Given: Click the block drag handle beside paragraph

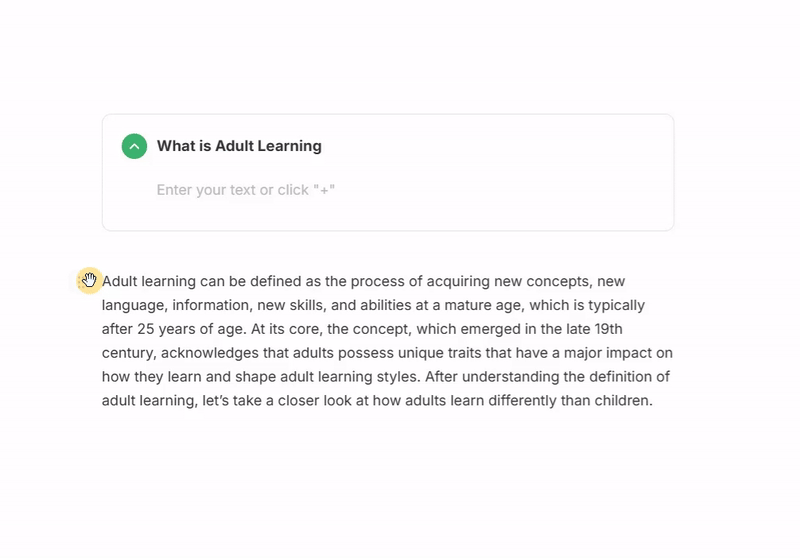Looking at the screenshot, I should point(89,281).
